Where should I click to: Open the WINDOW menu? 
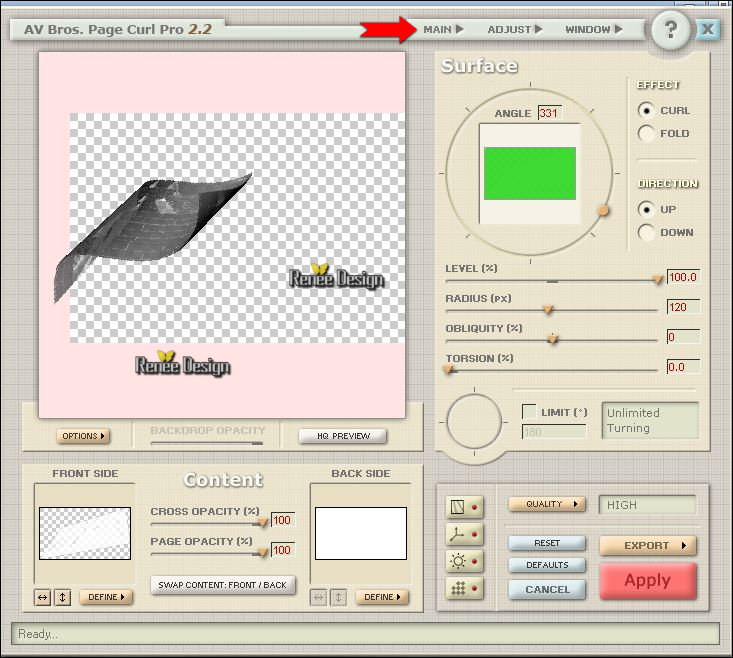click(x=594, y=29)
